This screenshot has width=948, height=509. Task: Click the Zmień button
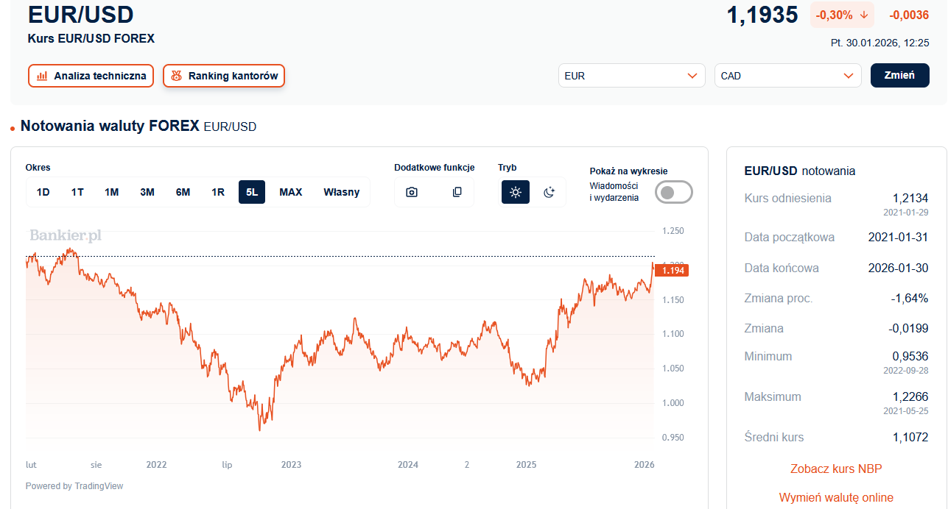coord(900,76)
